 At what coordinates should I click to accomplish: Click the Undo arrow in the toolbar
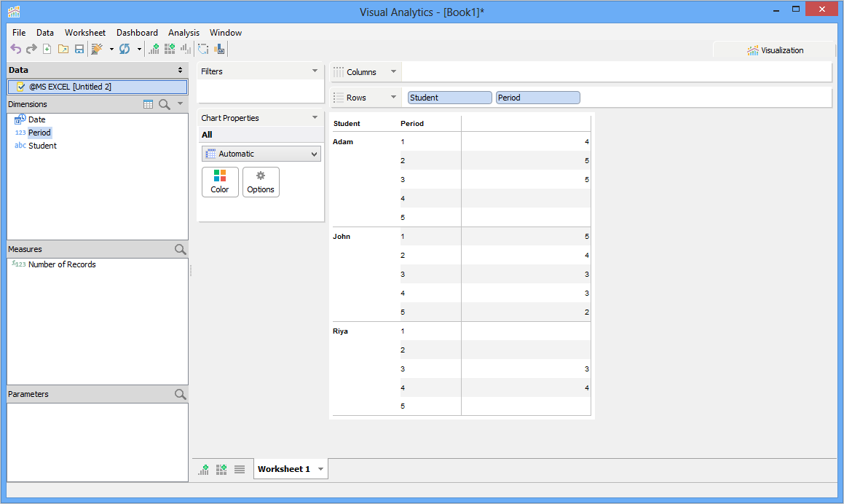pyautogui.click(x=15, y=49)
